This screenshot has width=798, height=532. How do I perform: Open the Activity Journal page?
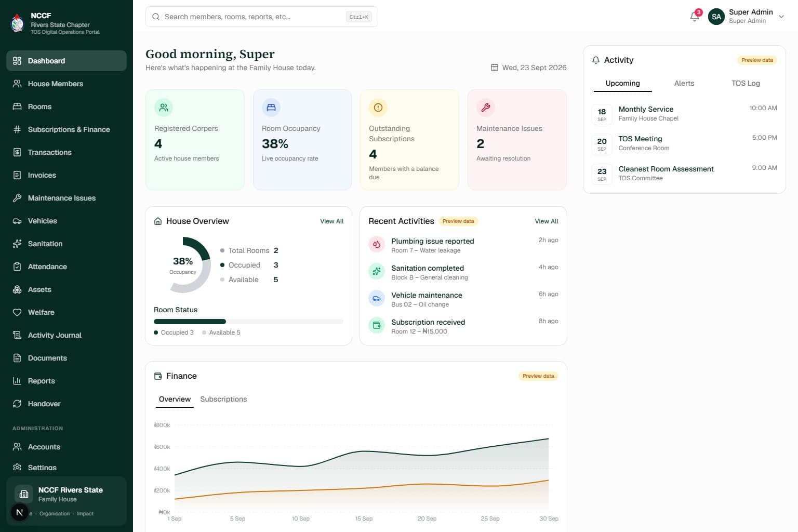pos(66,335)
